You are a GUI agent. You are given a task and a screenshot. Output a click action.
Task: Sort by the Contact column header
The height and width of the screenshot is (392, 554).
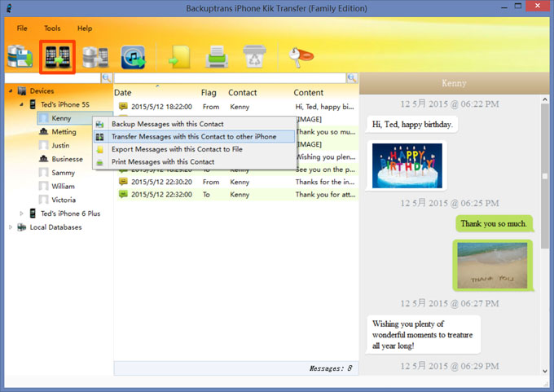click(242, 93)
